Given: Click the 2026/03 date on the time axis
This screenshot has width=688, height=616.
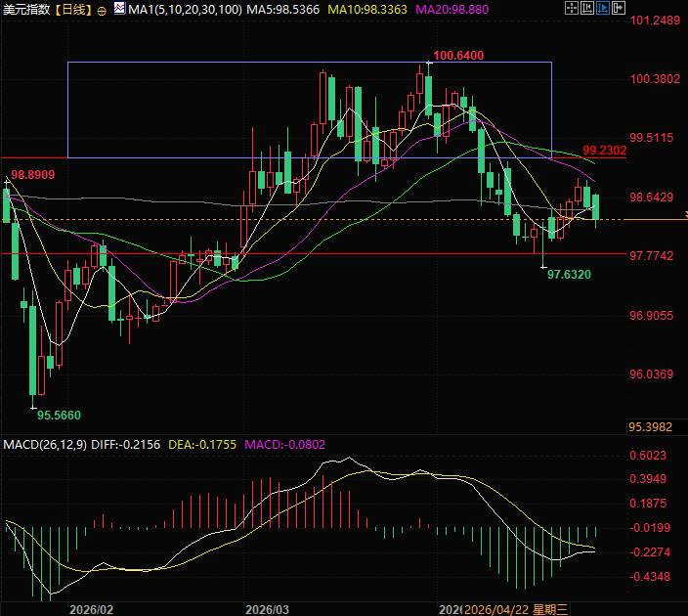Looking at the screenshot, I should point(269,608).
